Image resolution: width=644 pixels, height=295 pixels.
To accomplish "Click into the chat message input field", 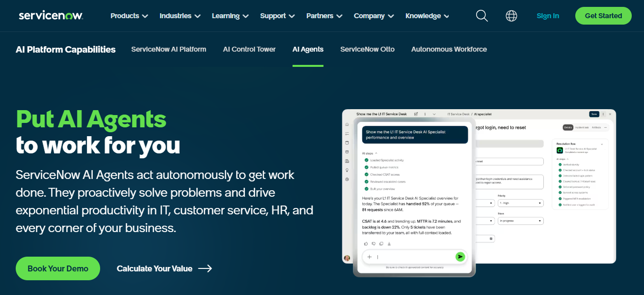I will pyautogui.click(x=415, y=257).
